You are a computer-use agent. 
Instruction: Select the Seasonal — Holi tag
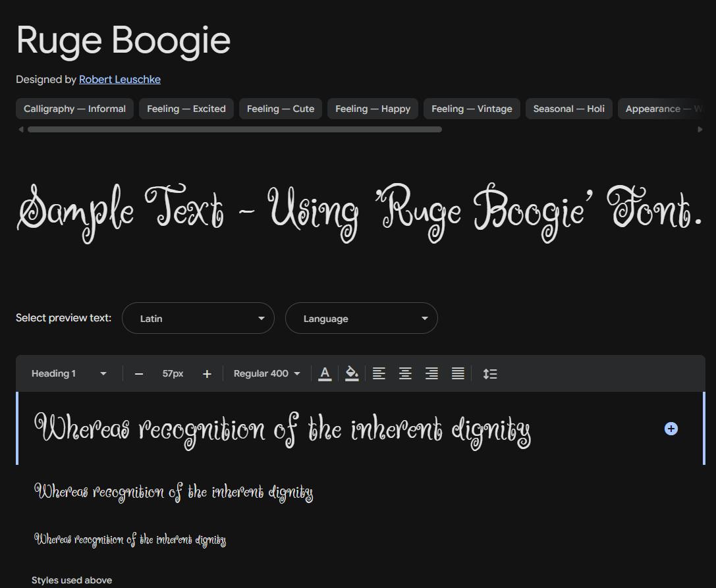coord(569,109)
